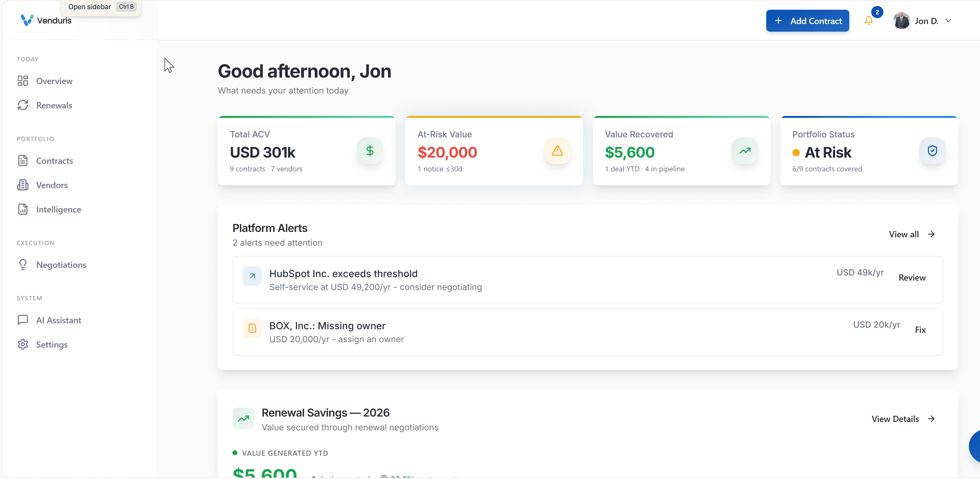
Task: Go to Contracts in the sidebar
Action: (54, 161)
